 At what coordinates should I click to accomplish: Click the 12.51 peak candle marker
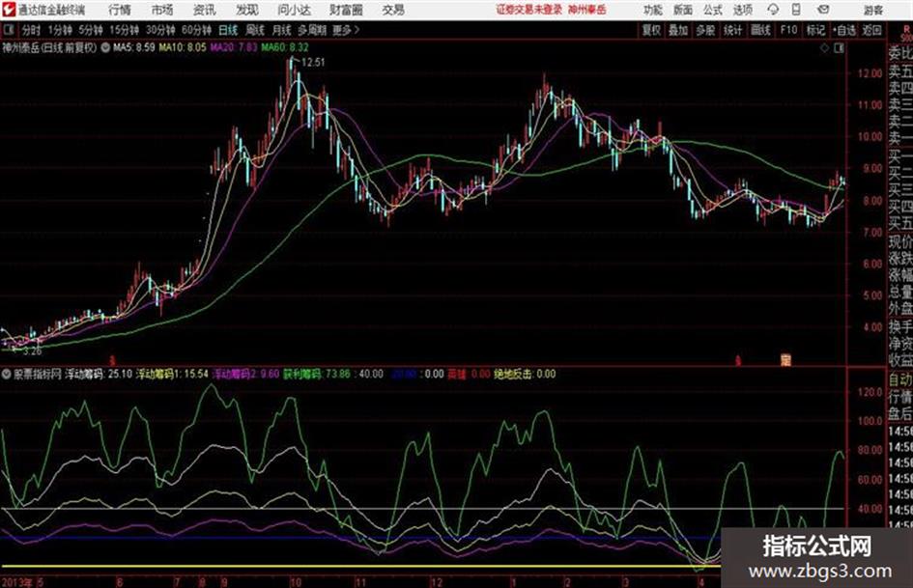point(313,63)
